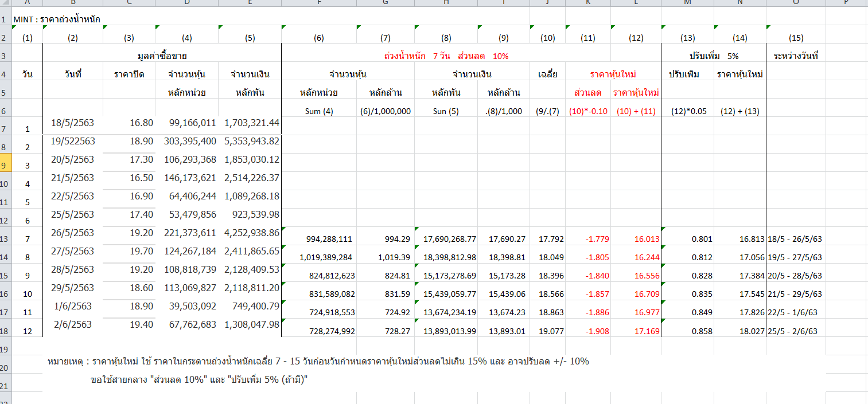The image size is (868, 404).
Task: Click the share volume '39,503,092'
Action: coord(193,306)
